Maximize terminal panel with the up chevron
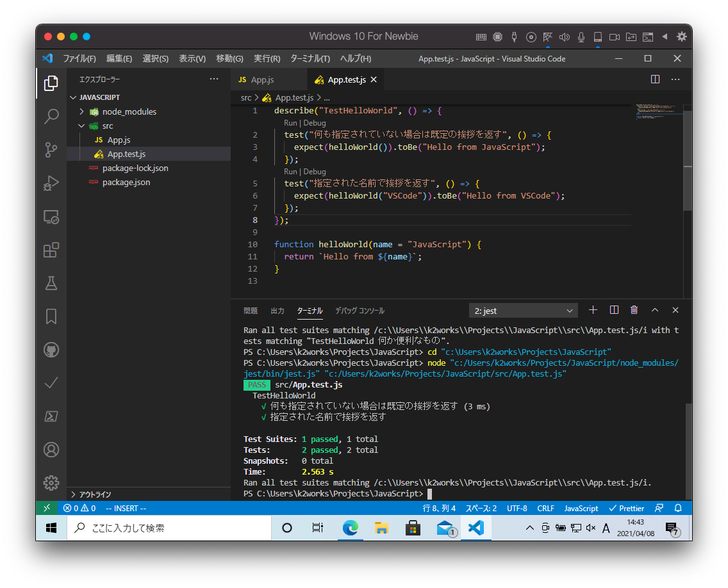This screenshot has height=588, width=728. click(x=655, y=310)
